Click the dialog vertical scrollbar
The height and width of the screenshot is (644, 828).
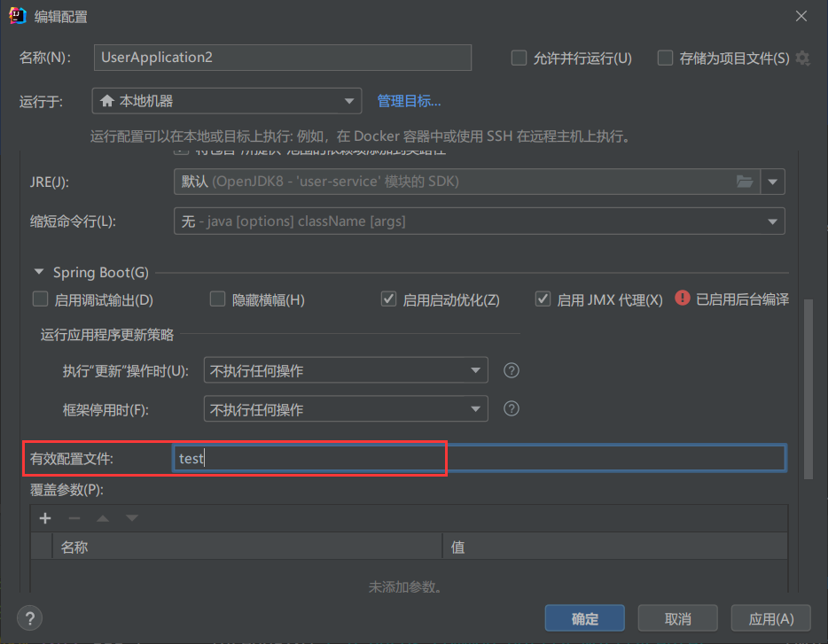point(808,390)
